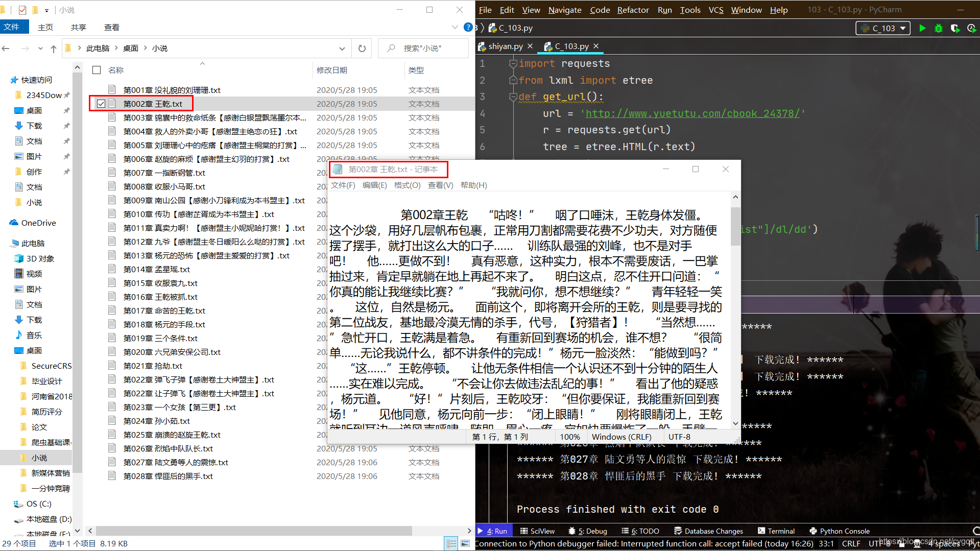Select 2345Dow folder in quick access

[44, 95]
